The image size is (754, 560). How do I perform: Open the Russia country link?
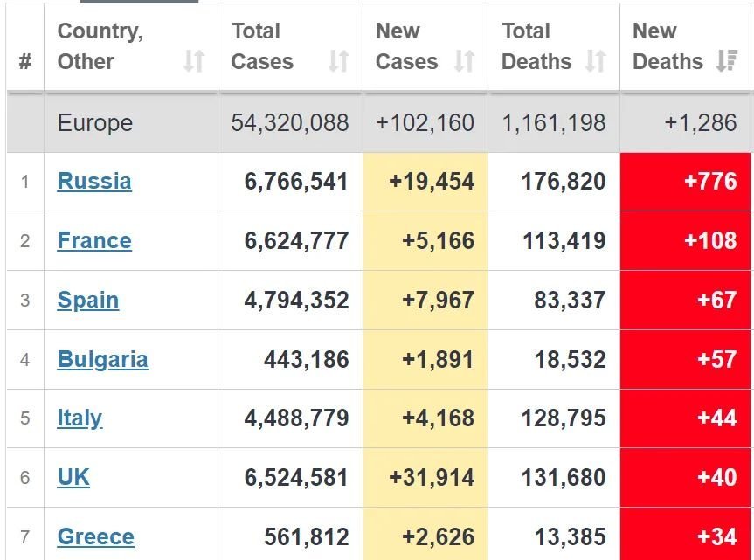coord(94,182)
